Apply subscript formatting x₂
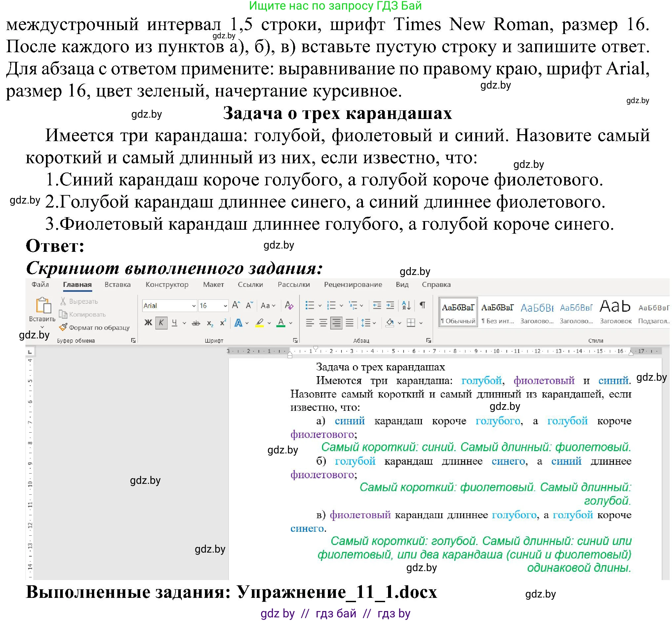 [x=210, y=323]
